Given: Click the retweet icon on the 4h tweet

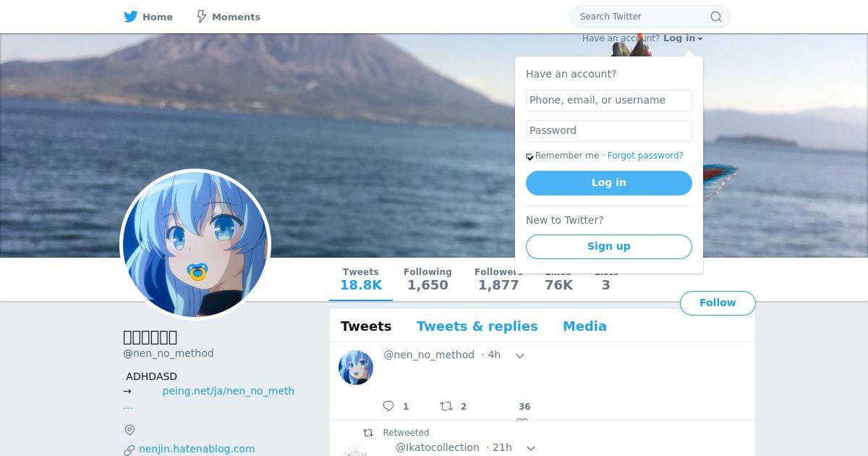Looking at the screenshot, I should point(446,406).
